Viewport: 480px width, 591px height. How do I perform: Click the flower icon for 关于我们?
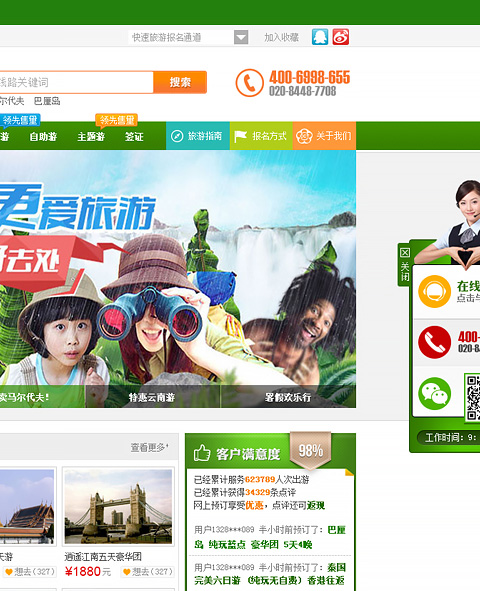[304, 136]
